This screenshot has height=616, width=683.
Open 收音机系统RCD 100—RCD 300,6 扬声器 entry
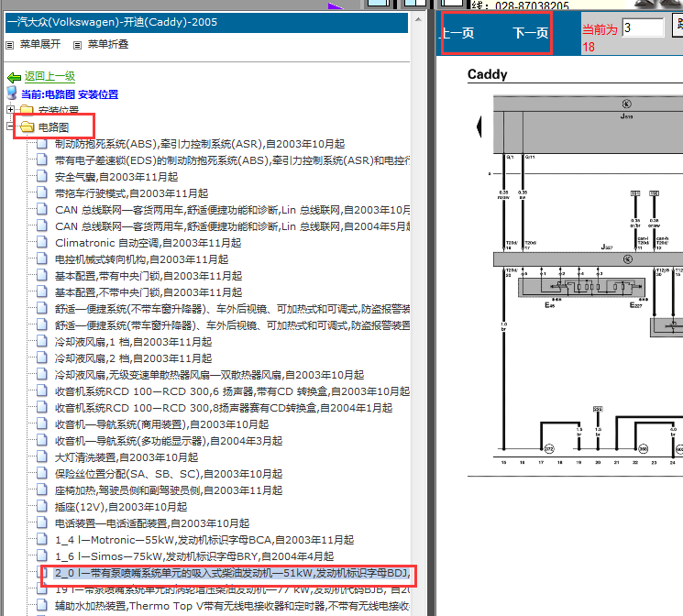232,391
